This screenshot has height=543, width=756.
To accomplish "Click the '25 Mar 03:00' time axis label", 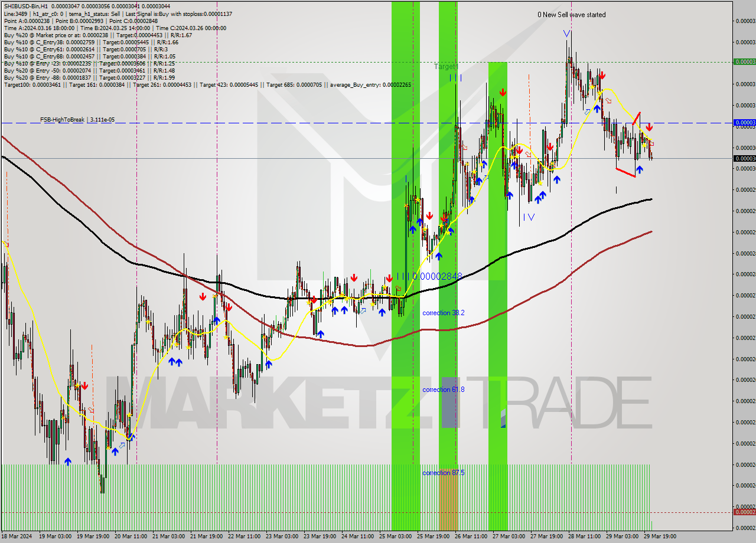I will click(395, 537).
